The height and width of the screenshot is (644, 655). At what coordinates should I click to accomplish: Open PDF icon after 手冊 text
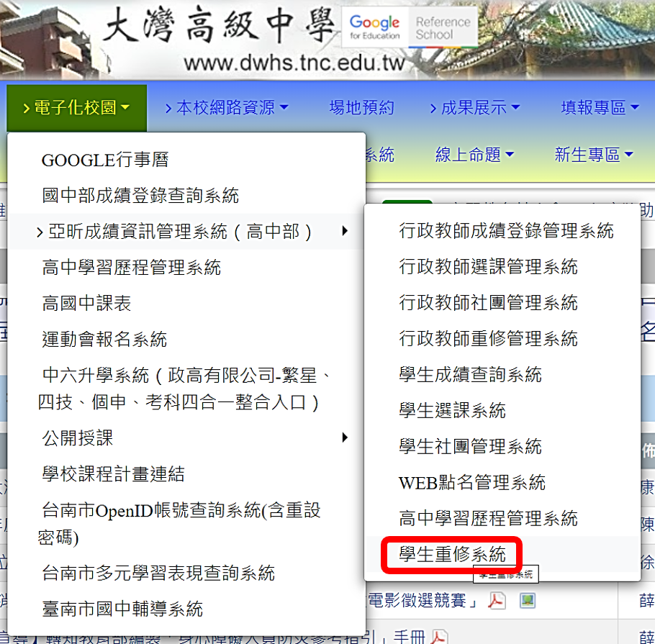pos(439,637)
